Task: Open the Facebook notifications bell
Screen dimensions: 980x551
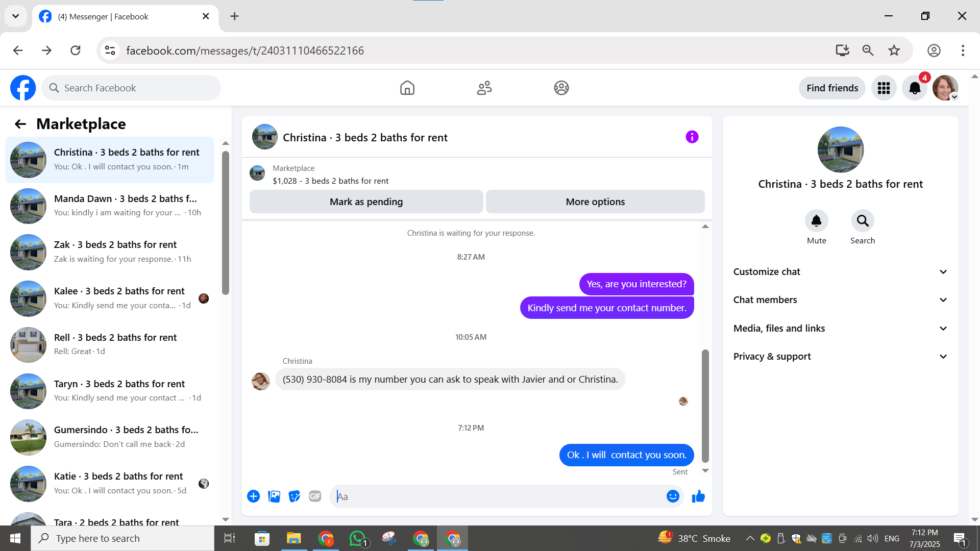Action: tap(914, 88)
